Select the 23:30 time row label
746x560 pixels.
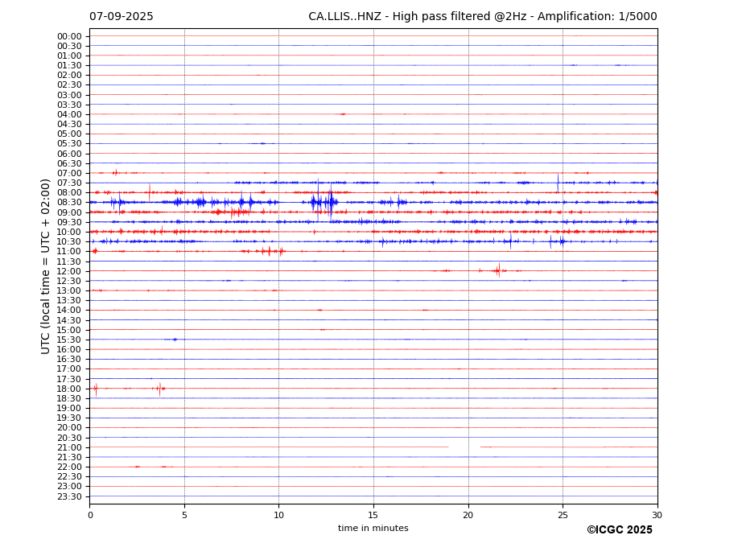[69, 496]
